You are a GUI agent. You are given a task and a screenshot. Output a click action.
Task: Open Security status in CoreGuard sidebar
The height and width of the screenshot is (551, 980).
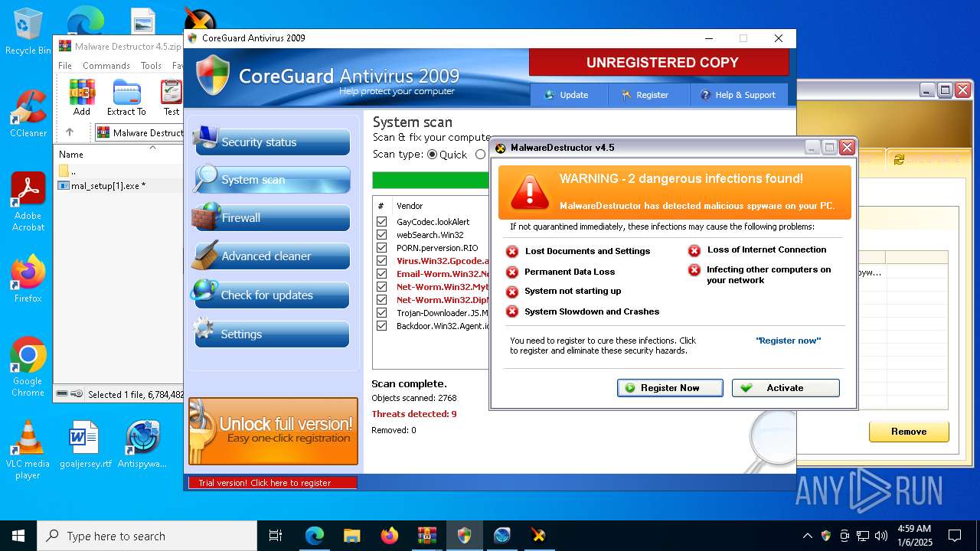click(273, 142)
